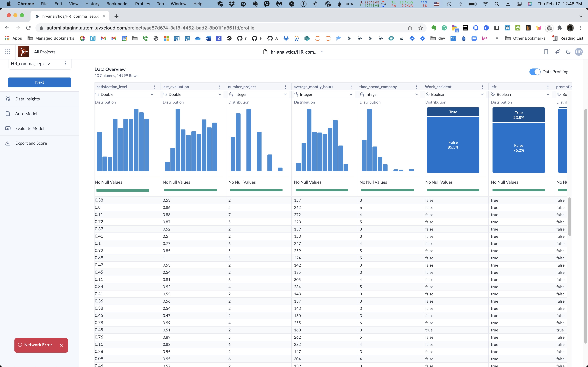This screenshot has height=367, width=588.
Task: Click the Alteryx logo next to All Projects
Action: (23, 51)
